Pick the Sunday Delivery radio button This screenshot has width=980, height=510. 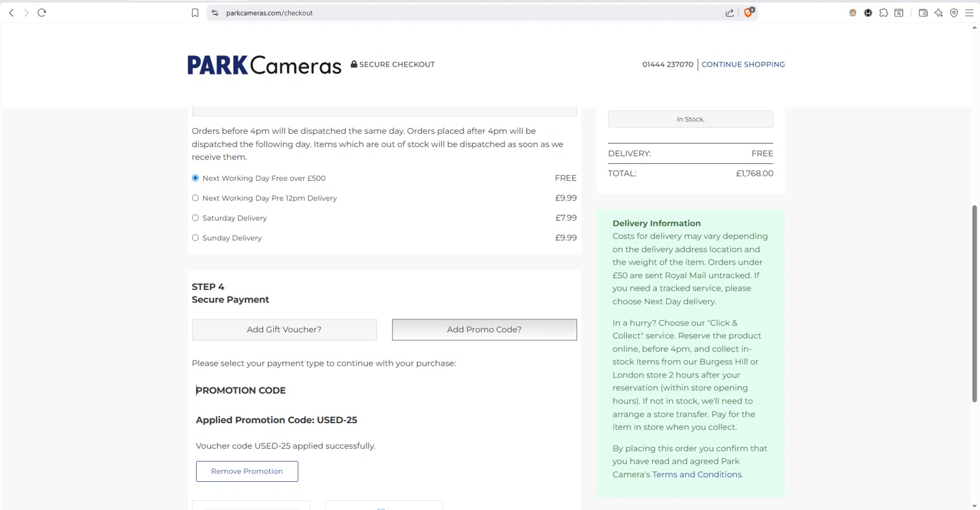(195, 238)
